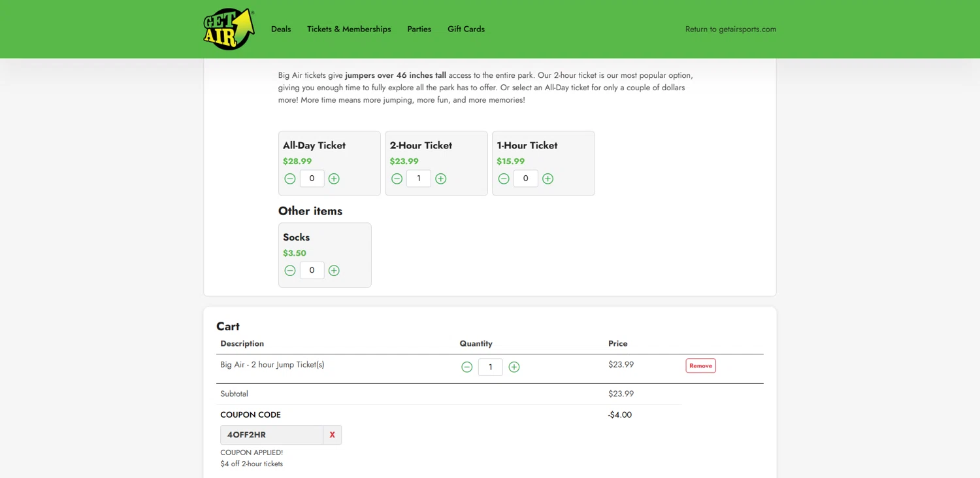
Task: Go to the Parties page
Action: tap(419, 29)
